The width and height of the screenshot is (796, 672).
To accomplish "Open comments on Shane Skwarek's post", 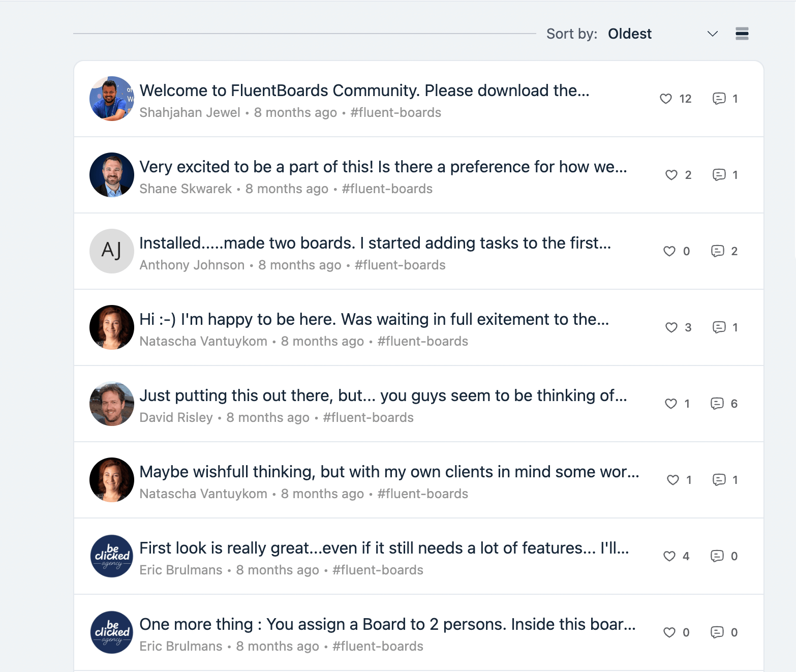I will (719, 175).
